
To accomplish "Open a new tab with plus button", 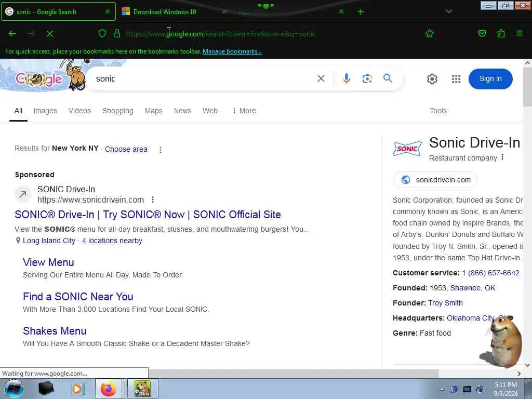I will (x=361, y=12).
